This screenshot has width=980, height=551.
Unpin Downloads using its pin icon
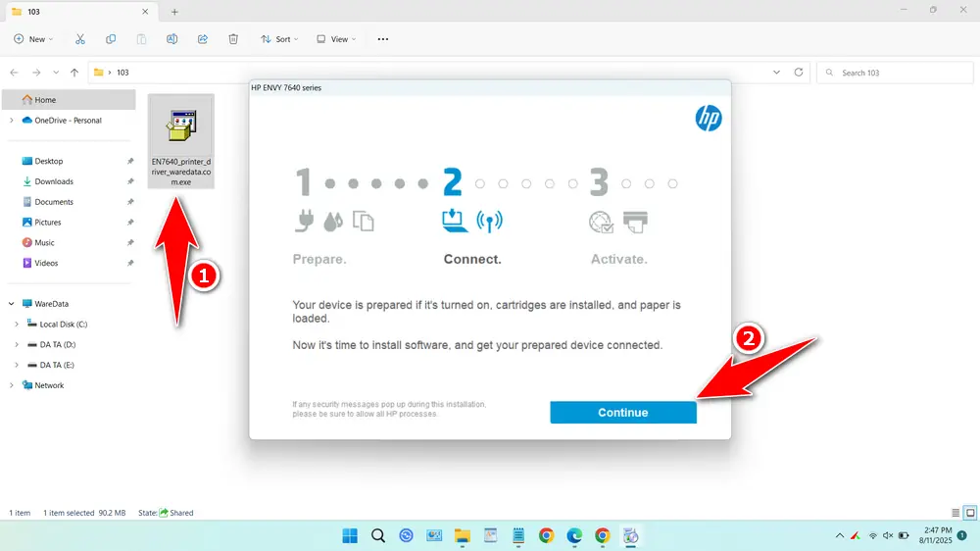pyautogui.click(x=130, y=181)
